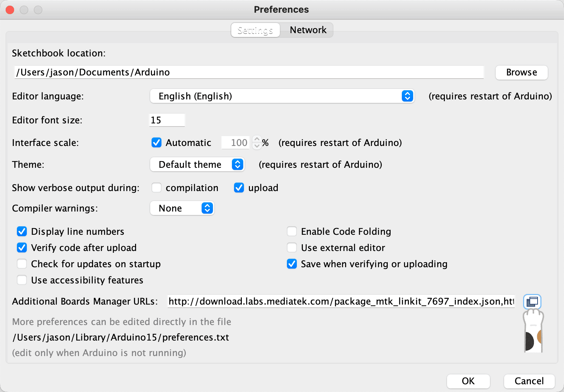The image size is (564, 392).
Task: Switch to the Network tab
Action: (x=308, y=30)
